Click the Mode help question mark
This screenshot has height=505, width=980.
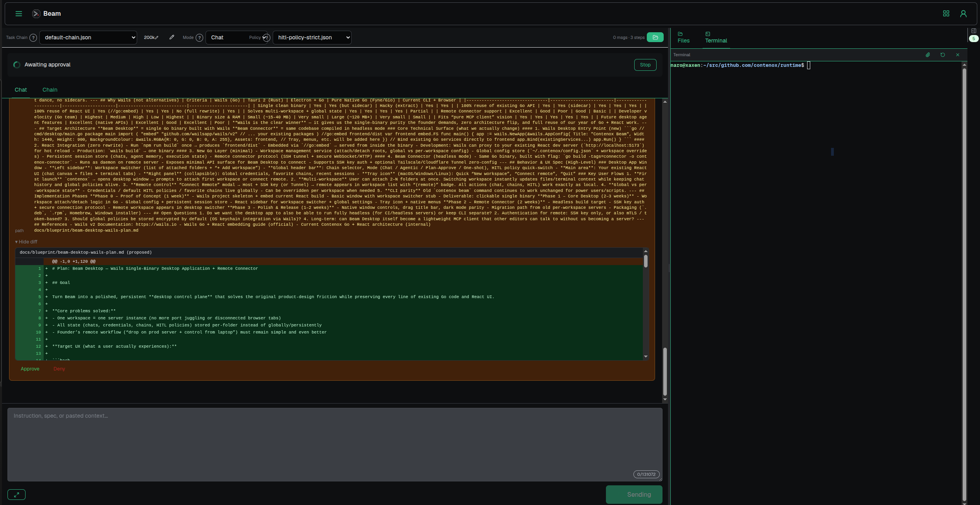[x=200, y=38]
